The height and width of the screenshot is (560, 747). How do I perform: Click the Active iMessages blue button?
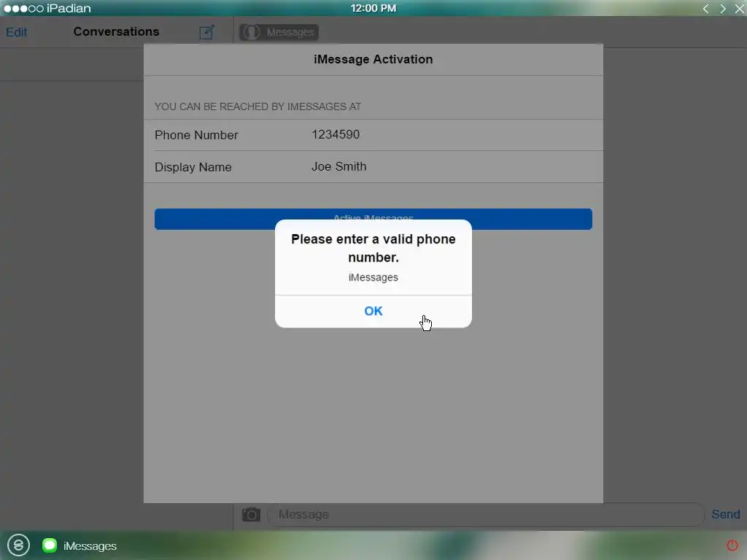click(x=373, y=219)
